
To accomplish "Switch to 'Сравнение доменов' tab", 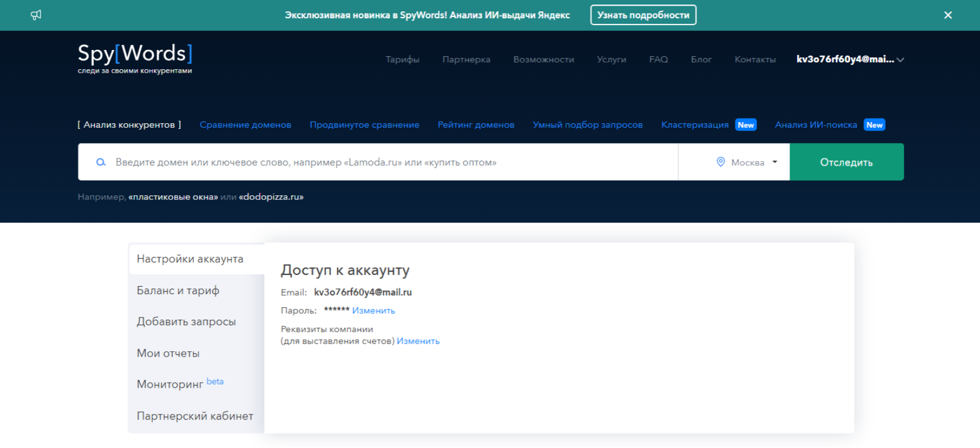I will click(x=245, y=125).
